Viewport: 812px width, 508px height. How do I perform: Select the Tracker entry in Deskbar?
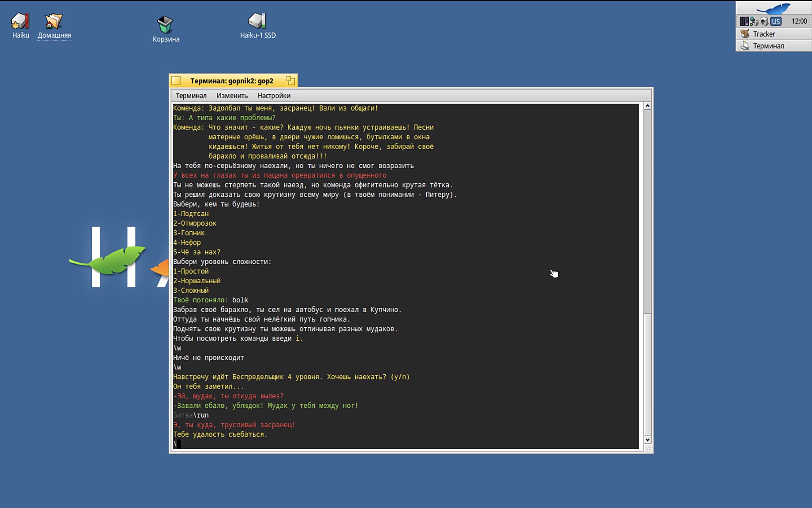pyautogui.click(x=773, y=34)
